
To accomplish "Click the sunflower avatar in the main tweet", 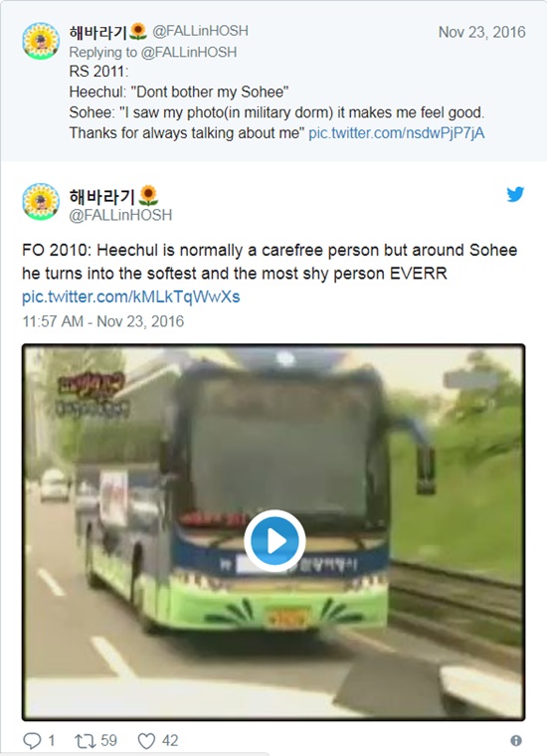I will click(x=41, y=202).
